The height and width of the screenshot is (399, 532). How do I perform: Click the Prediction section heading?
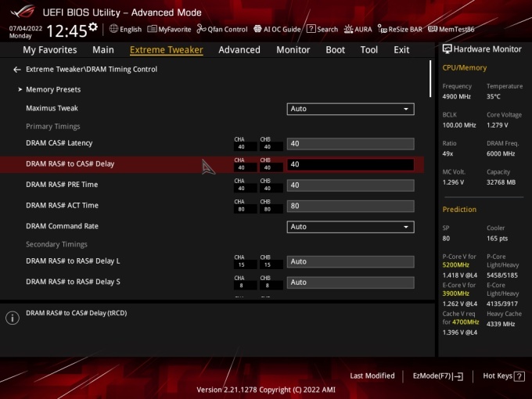[459, 210]
